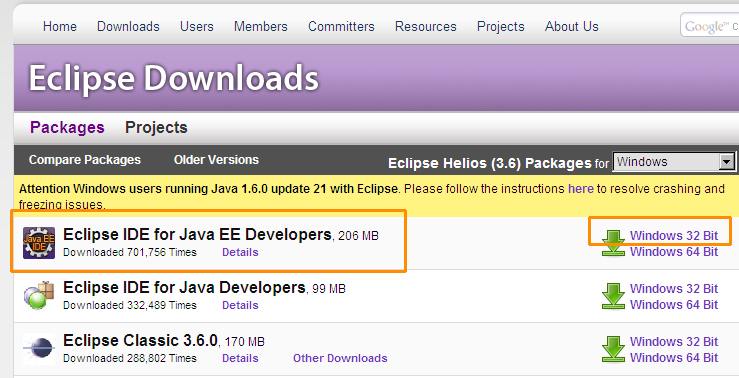Open the Home menu item
Image resolution: width=739 pixels, height=378 pixels.
pos(60,26)
